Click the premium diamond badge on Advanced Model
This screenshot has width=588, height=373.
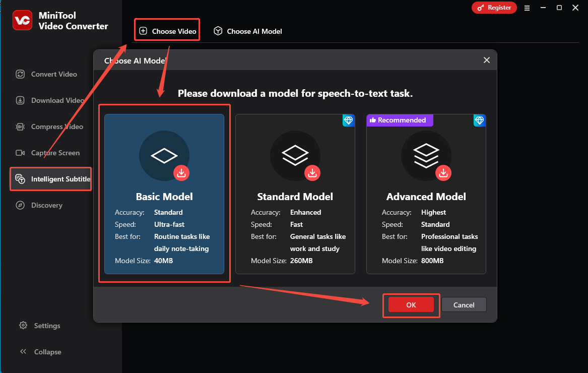tap(479, 120)
